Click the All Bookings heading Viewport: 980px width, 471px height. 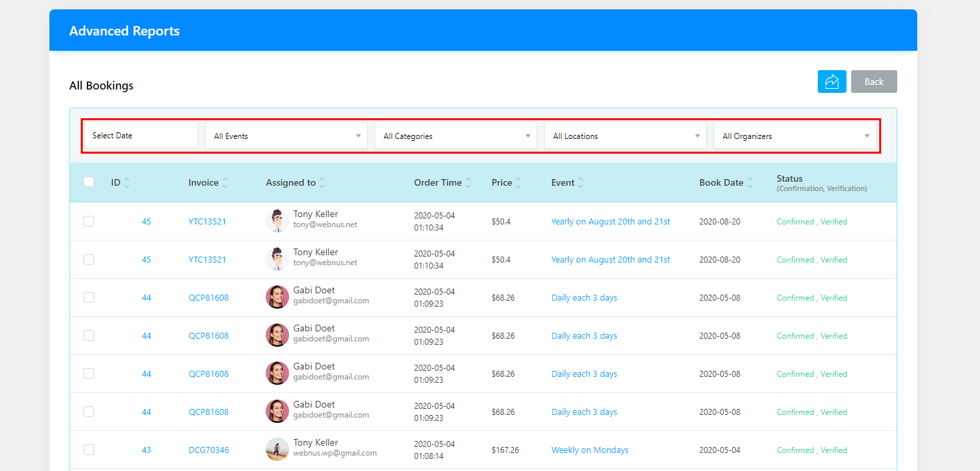[x=101, y=86]
